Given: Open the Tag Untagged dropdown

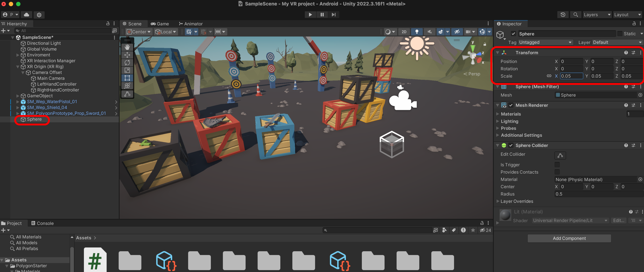Looking at the screenshot, I should (545, 42).
